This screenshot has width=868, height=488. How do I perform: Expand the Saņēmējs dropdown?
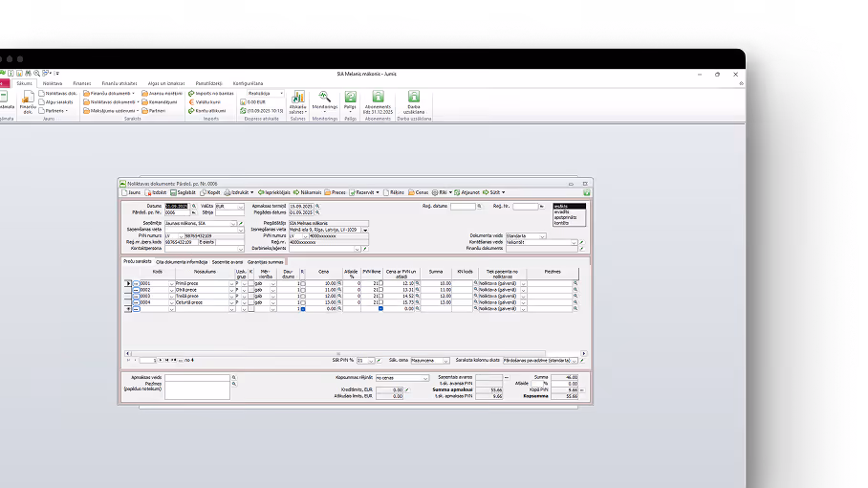(x=233, y=223)
